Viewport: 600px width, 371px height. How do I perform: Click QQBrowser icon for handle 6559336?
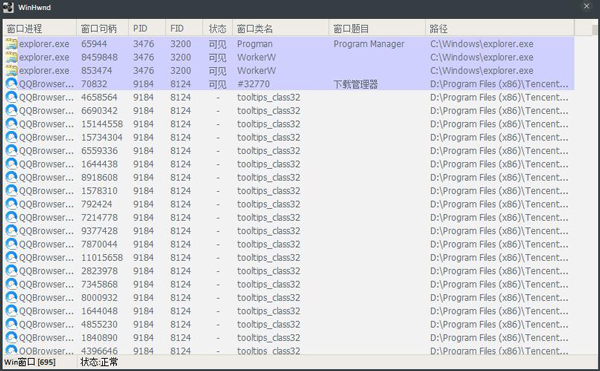[11, 151]
